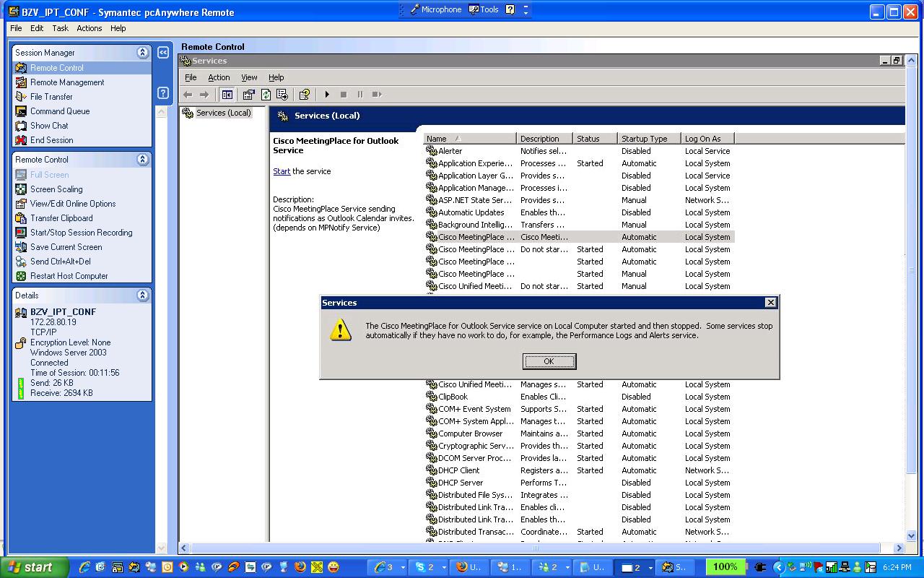Select the Alerter service row
This screenshot has height=578, width=924.
[579, 151]
